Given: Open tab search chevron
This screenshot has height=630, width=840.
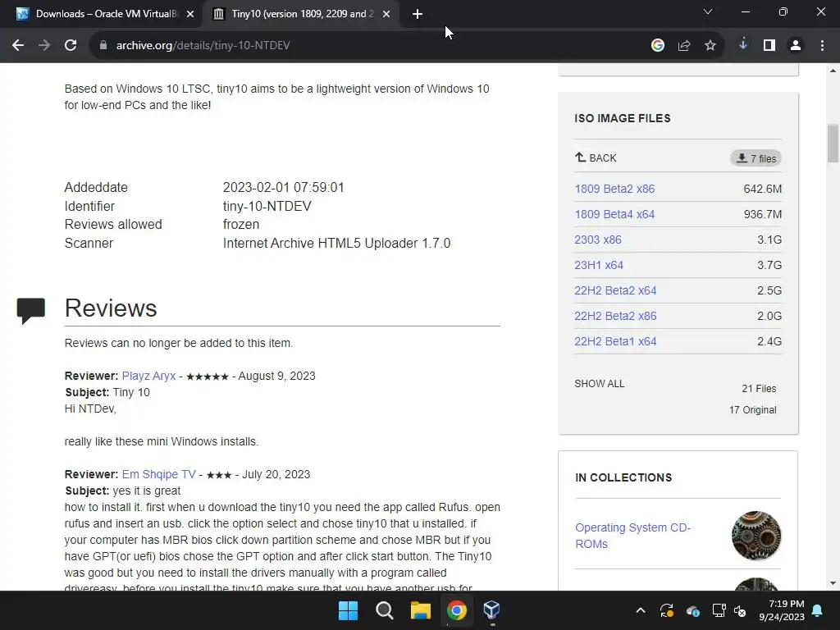Looking at the screenshot, I should (x=708, y=11).
